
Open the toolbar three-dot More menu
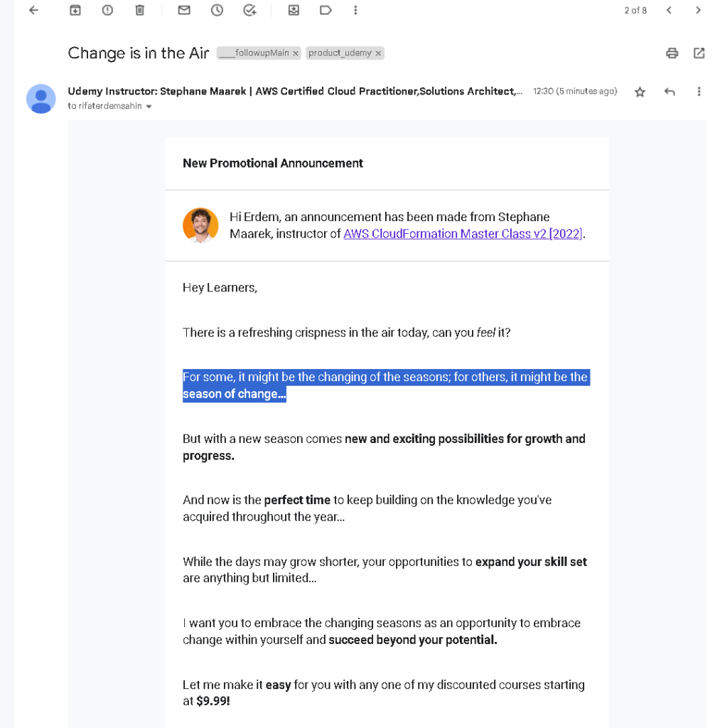tap(355, 10)
